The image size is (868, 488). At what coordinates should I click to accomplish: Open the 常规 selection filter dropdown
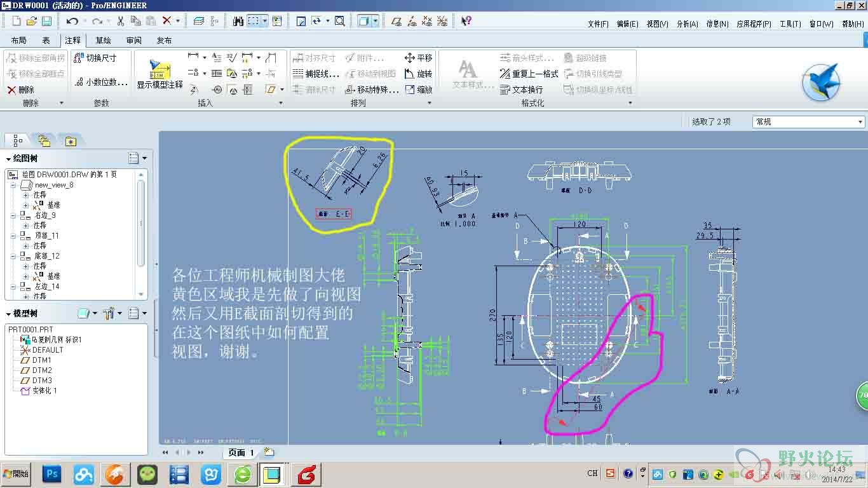click(808, 121)
